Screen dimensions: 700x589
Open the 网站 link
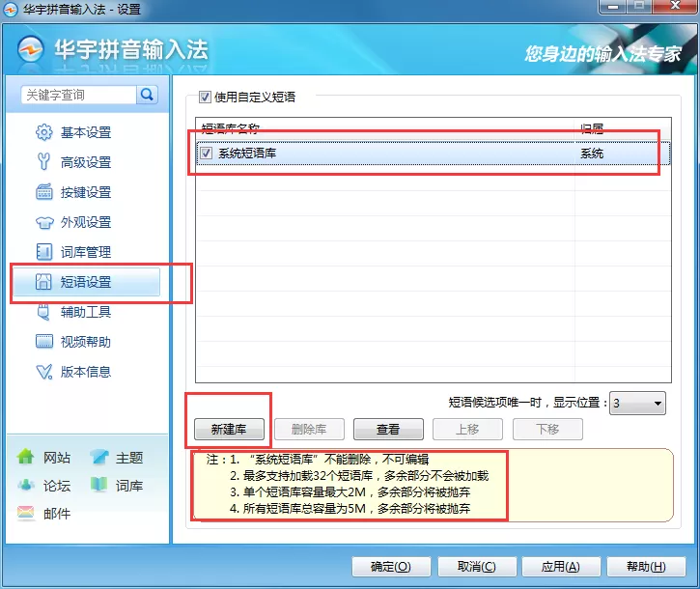click(57, 458)
